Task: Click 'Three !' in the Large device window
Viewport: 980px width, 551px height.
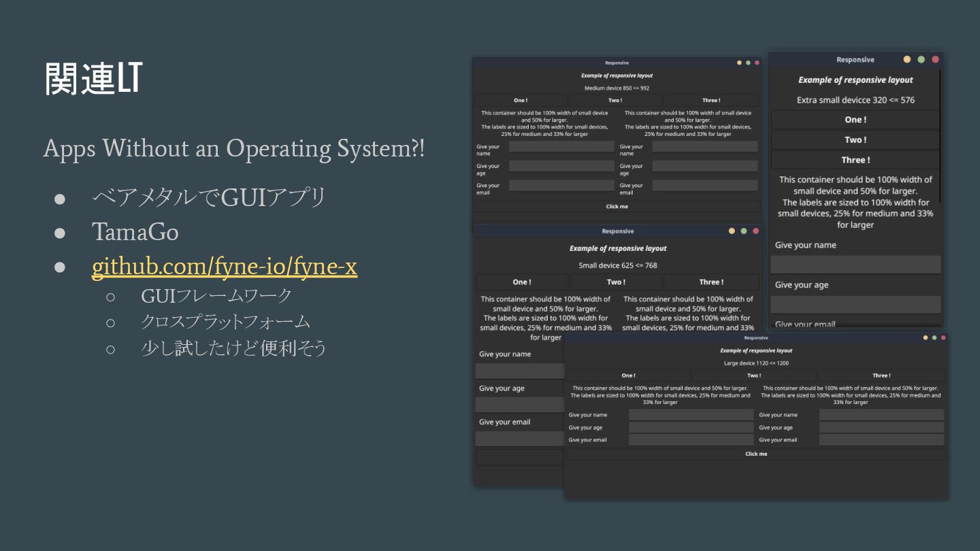Action: (881, 375)
